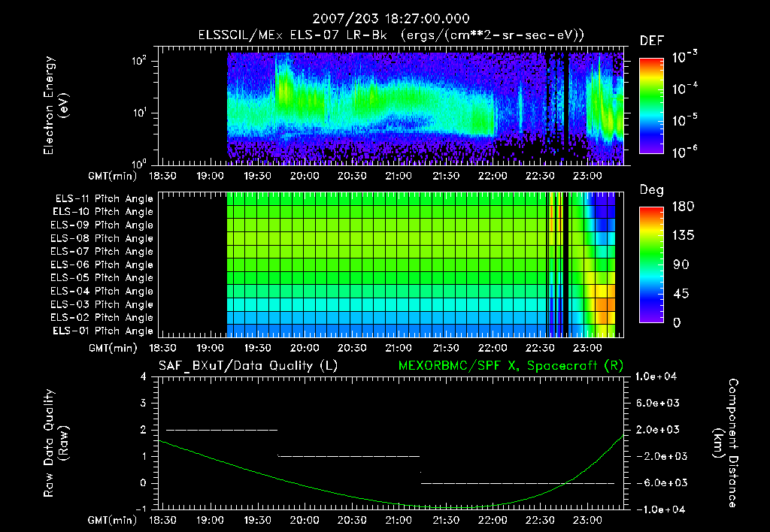
Task: Click the Deg legend label
Action: [x=652, y=190]
